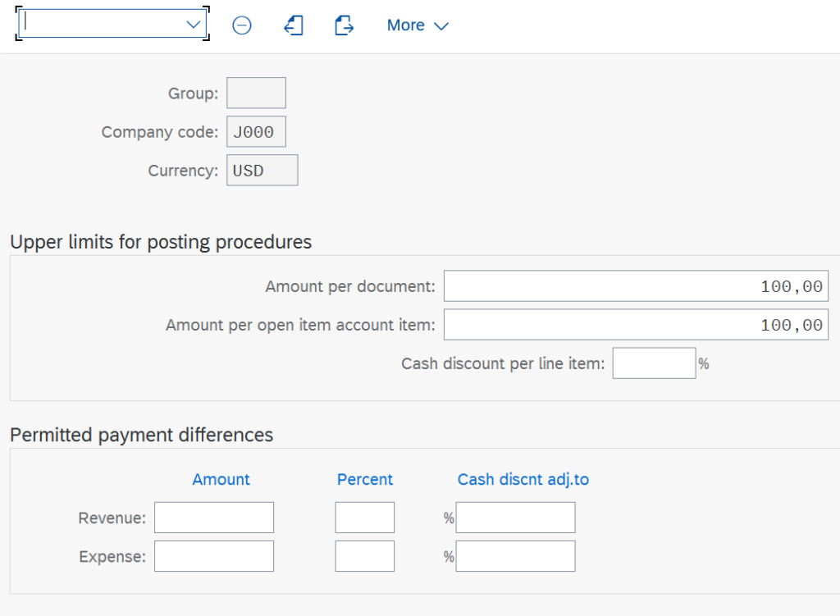The width and height of the screenshot is (840, 616).
Task: Click the Company code field J000
Action: click(x=256, y=132)
